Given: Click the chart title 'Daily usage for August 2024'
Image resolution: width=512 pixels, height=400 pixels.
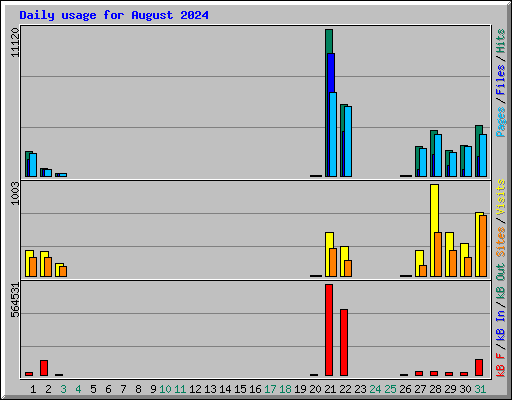Looking at the screenshot, I should coord(114,15).
